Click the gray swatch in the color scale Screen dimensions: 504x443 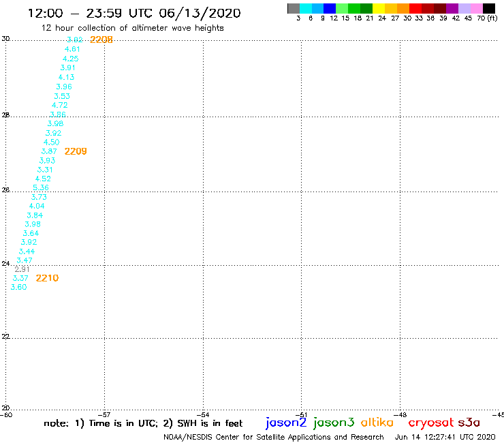294,8
